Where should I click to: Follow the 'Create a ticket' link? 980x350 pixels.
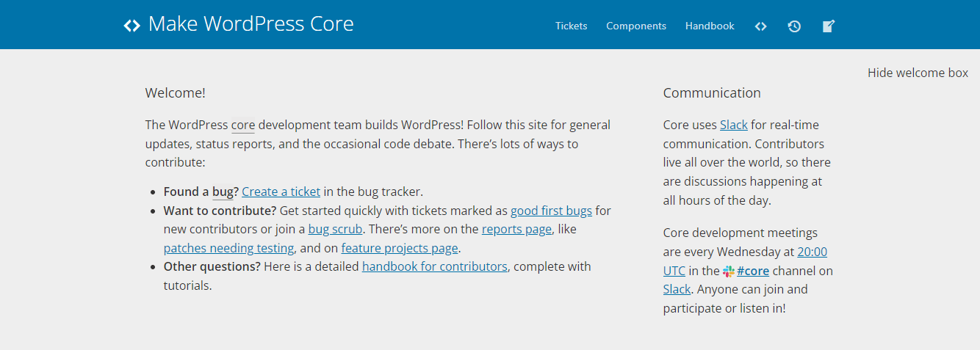(281, 192)
